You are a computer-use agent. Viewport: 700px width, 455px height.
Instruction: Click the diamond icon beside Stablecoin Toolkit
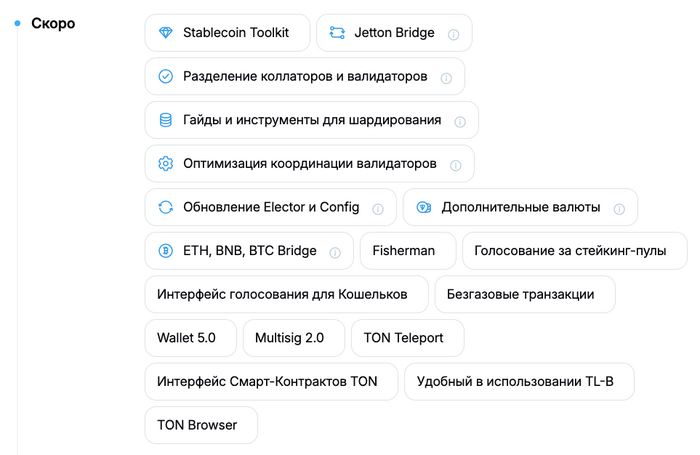click(x=165, y=33)
